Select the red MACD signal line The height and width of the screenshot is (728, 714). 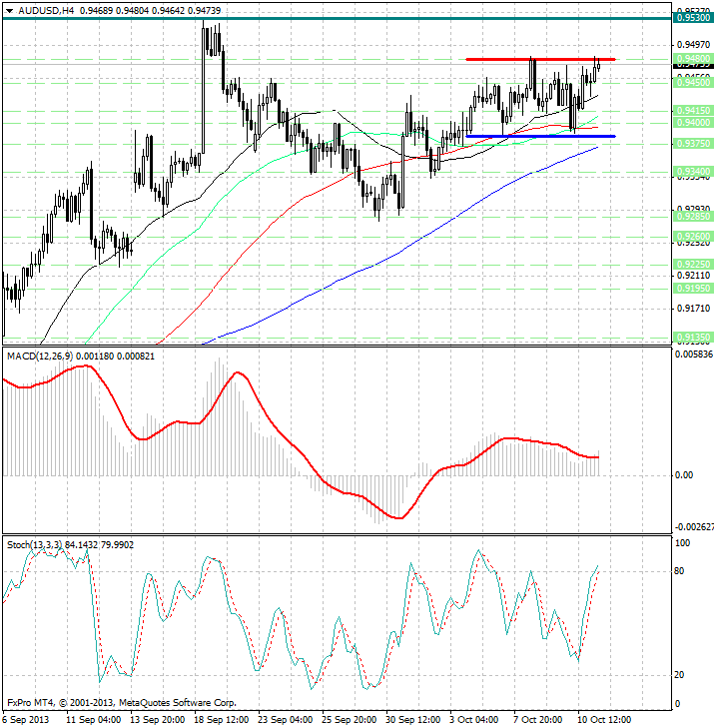click(x=302, y=451)
